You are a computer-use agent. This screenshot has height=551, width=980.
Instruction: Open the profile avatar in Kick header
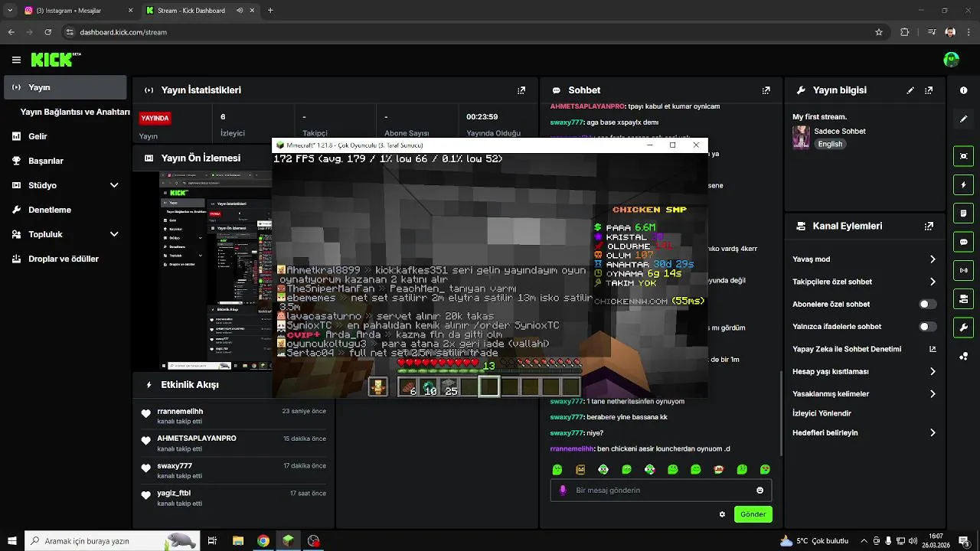click(951, 60)
